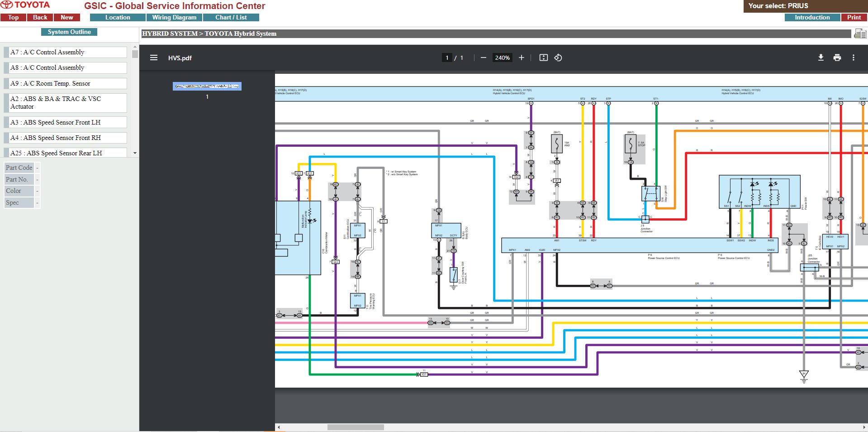Click the HVS.pdf file name
This screenshot has width=868, height=432.
180,58
